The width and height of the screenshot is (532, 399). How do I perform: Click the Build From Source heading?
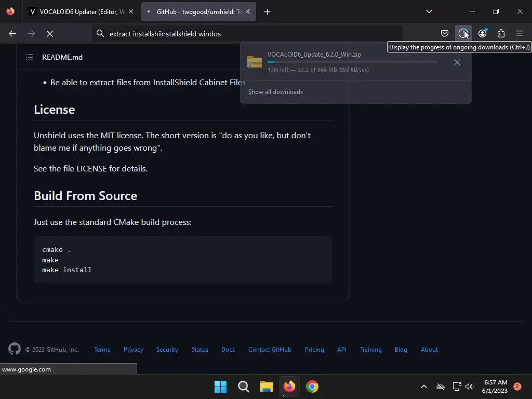click(x=86, y=196)
